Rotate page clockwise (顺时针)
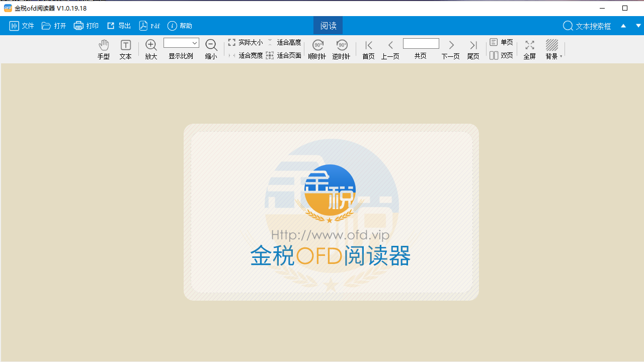The width and height of the screenshot is (644, 362). coord(317,49)
